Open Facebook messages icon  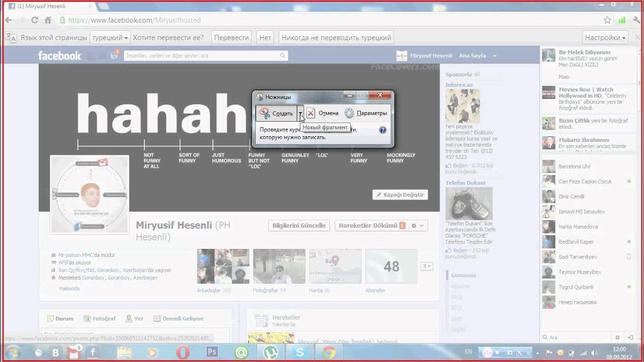(103, 56)
